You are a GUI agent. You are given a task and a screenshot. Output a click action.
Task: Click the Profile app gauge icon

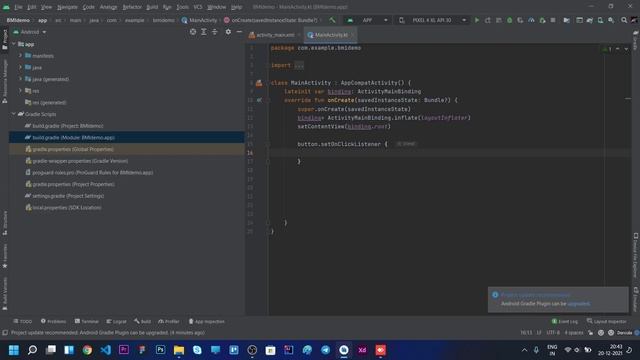tap(531, 20)
